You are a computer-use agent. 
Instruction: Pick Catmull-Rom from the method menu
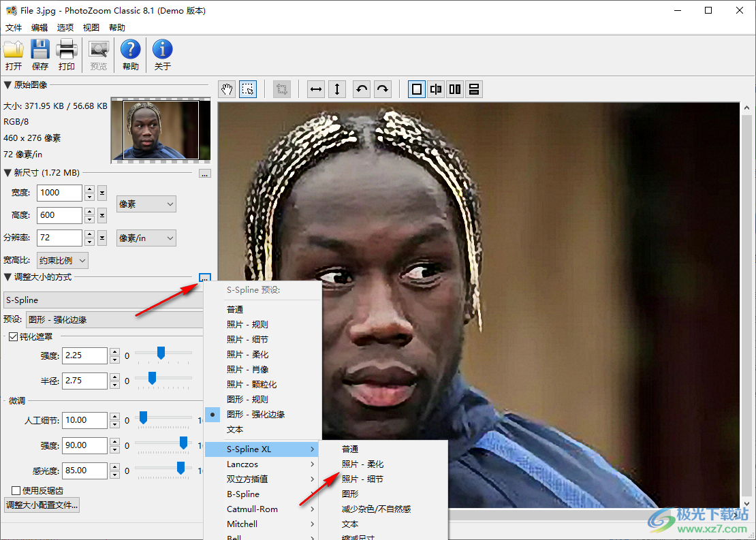[x=262, y=509]
